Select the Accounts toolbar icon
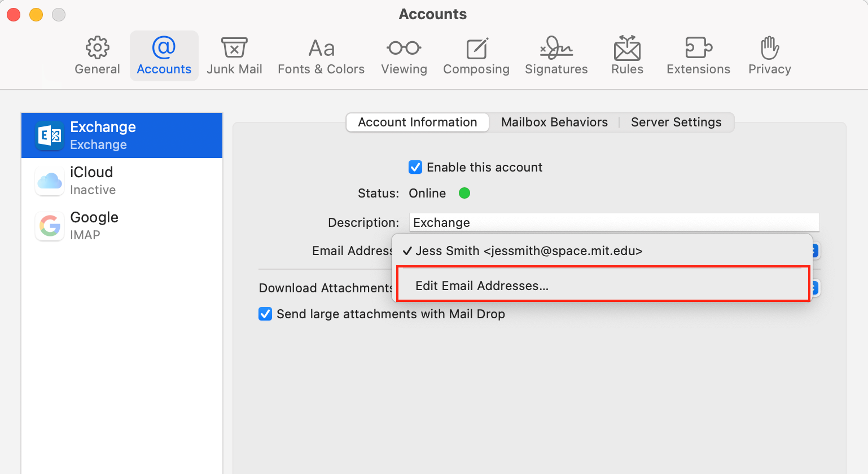This screenshot has height=474, width=868. pyautogui.click(x=164, y=56)
